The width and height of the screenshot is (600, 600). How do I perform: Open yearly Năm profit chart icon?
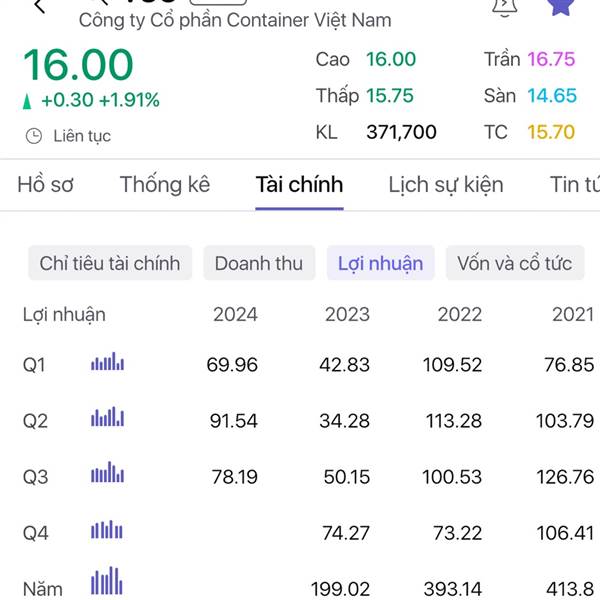pyautogui.click(x=107, y=580)
